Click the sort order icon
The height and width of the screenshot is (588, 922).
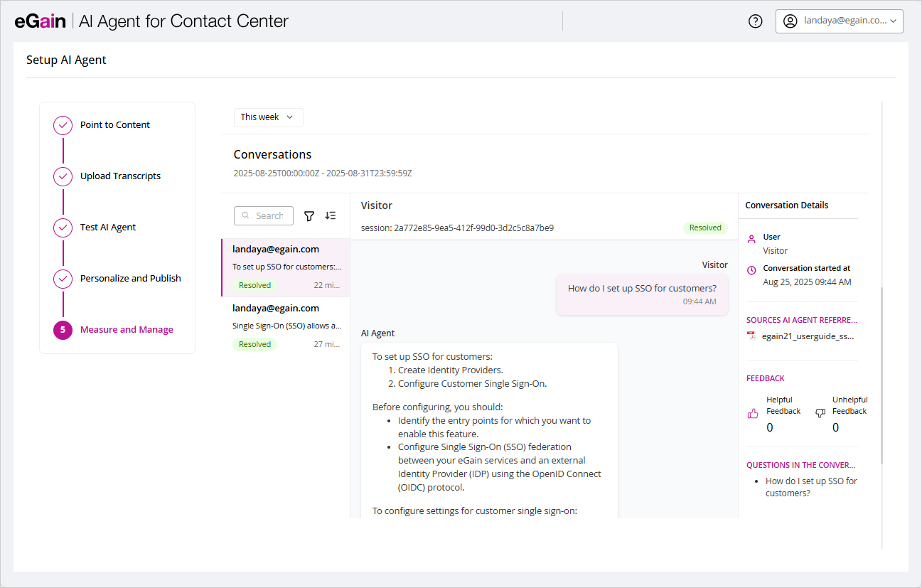pos(331,216)
